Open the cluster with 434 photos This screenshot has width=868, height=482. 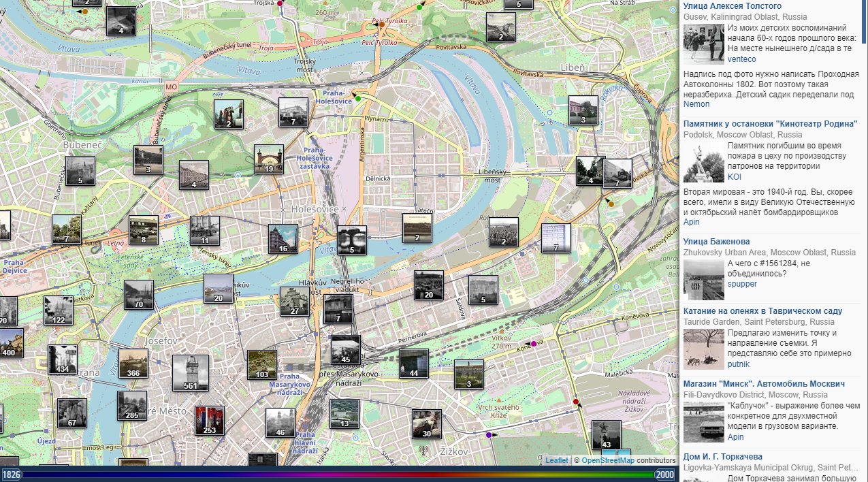tap(63, 359)
